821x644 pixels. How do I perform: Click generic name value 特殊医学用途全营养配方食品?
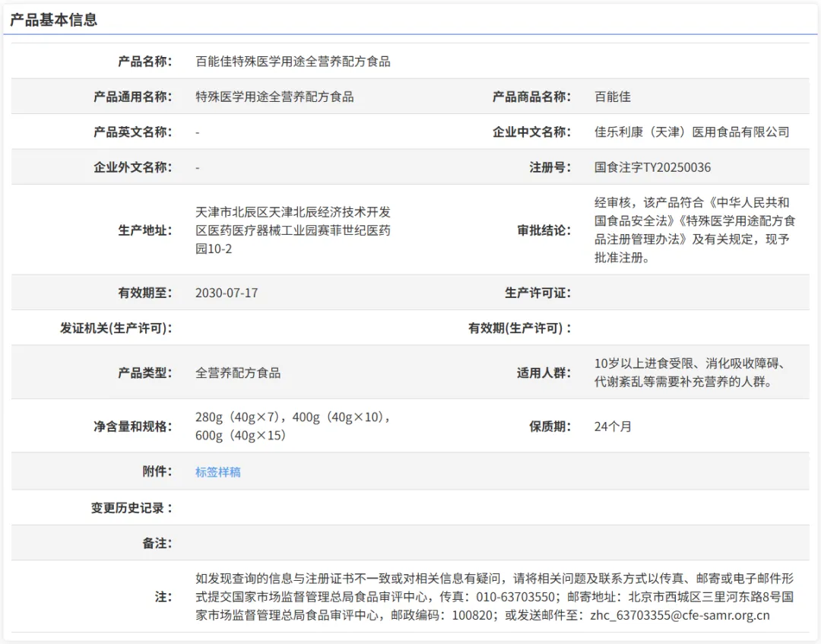pos(274,97)
